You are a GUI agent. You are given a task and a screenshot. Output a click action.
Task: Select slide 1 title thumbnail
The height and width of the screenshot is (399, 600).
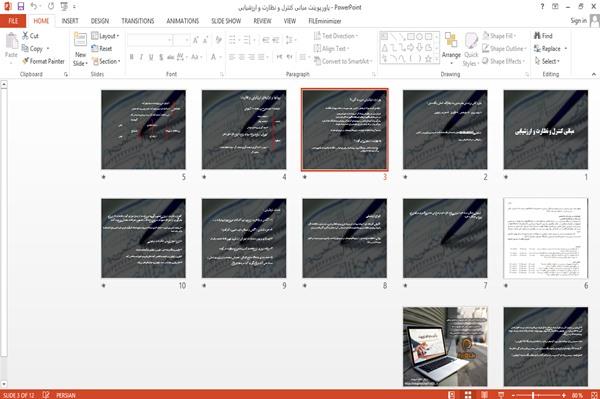pyautogui.click(x=546, y=129)
